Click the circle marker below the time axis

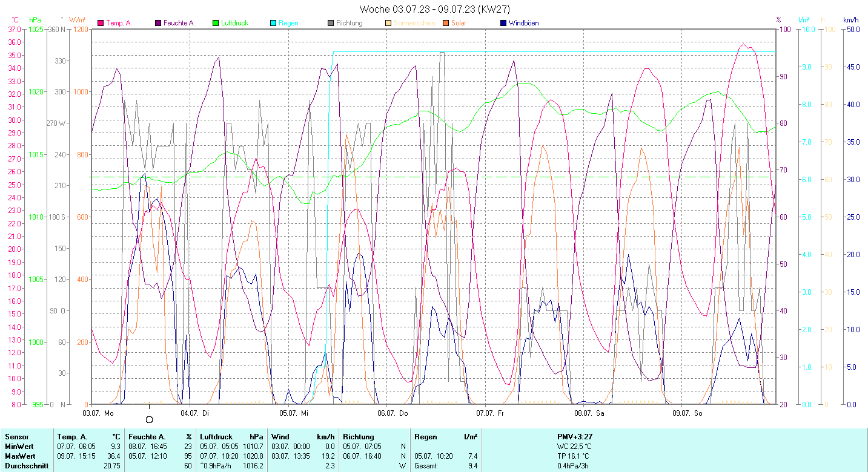pos(150,419)
